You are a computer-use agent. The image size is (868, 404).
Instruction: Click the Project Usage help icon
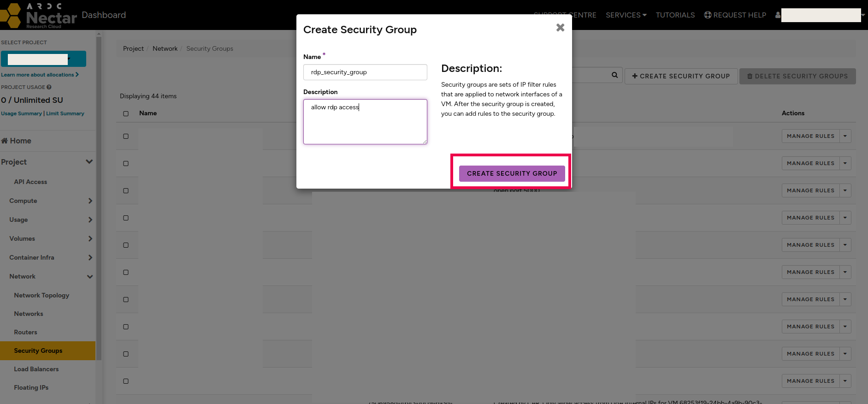49,87
